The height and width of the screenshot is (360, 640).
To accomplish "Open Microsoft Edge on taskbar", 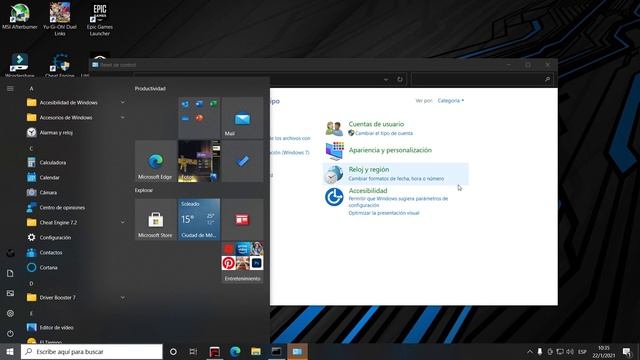I will [x=235, y=351].
